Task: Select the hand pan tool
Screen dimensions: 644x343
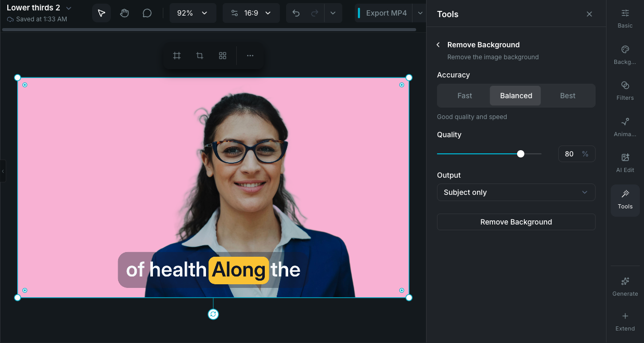Action: pyautogui.click(x=124, y=13)
